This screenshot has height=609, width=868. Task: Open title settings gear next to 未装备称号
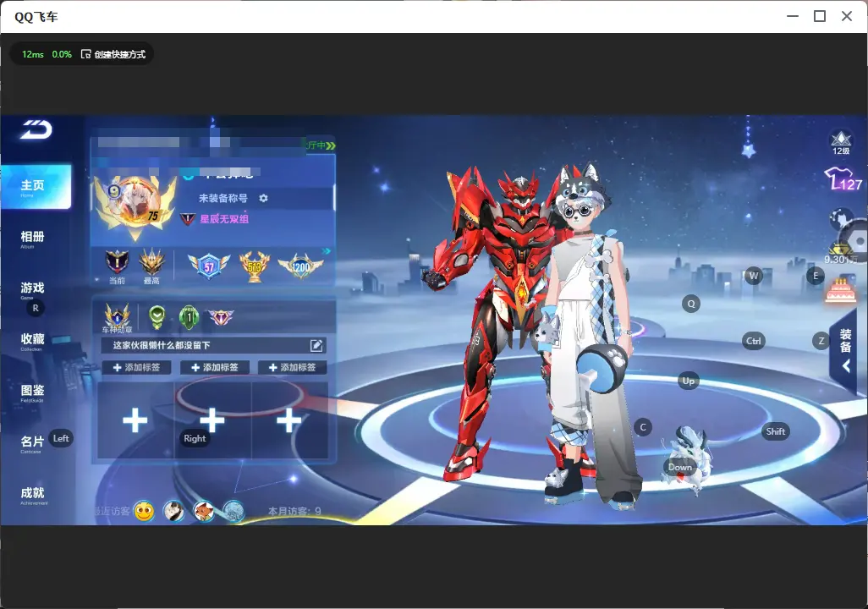(263, 198)
